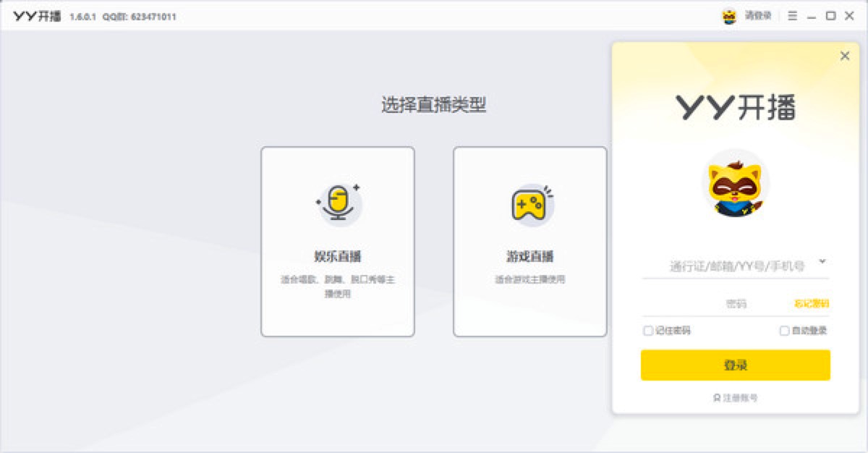The image size is (868, 453).
Task: Click the raccoon avatar icon in title bar
Action: tap(729, 16)
